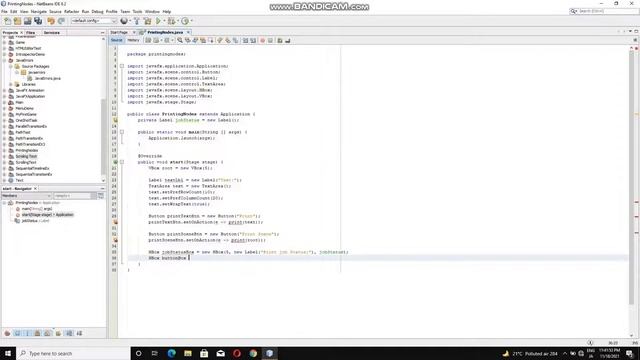
Task: Expand the PrintingNodes project node
Action: [5, 150]
